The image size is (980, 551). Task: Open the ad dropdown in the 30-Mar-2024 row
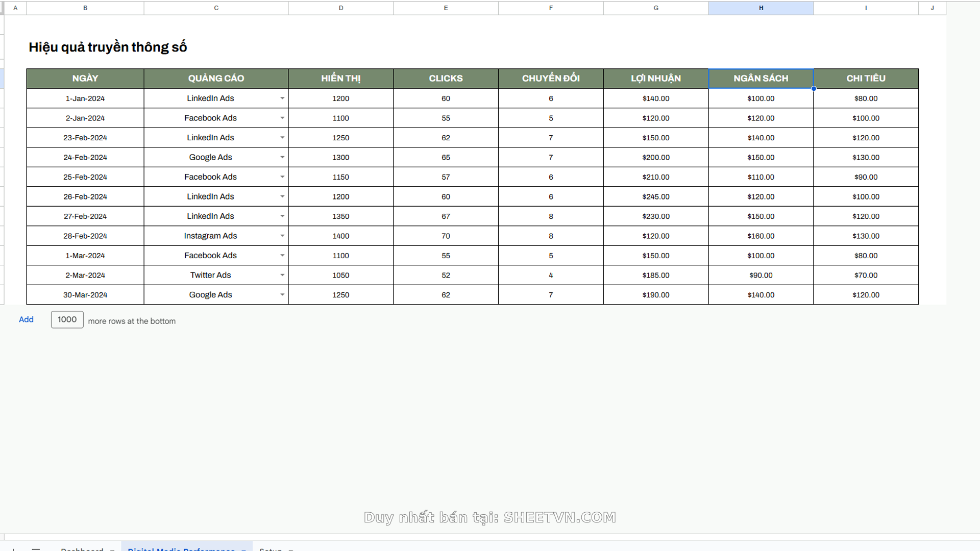coord(282,295)
